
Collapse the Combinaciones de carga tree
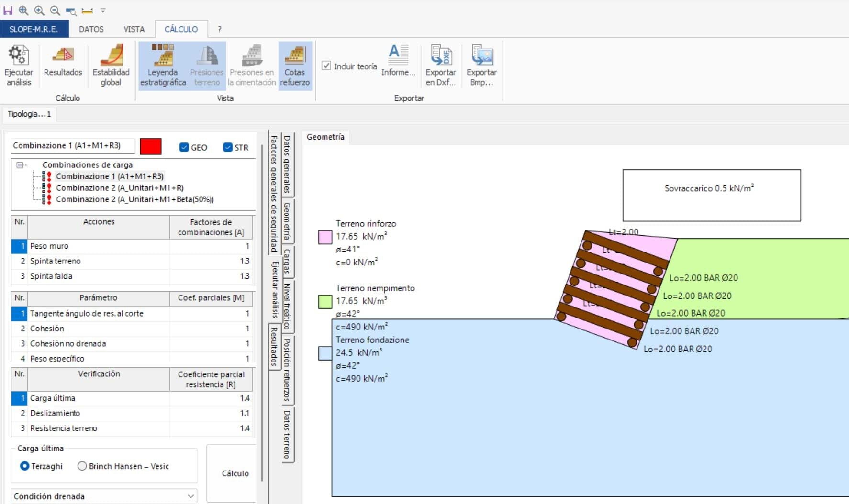(20, 165)
